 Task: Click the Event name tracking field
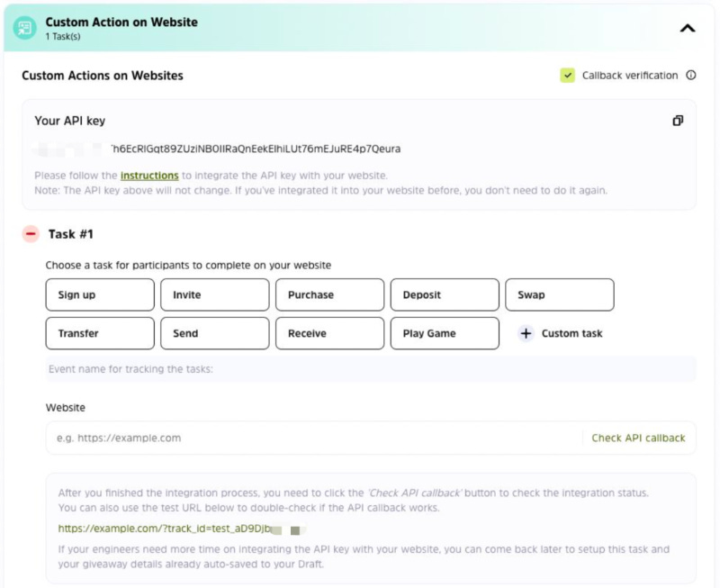(x=371, y=369)
